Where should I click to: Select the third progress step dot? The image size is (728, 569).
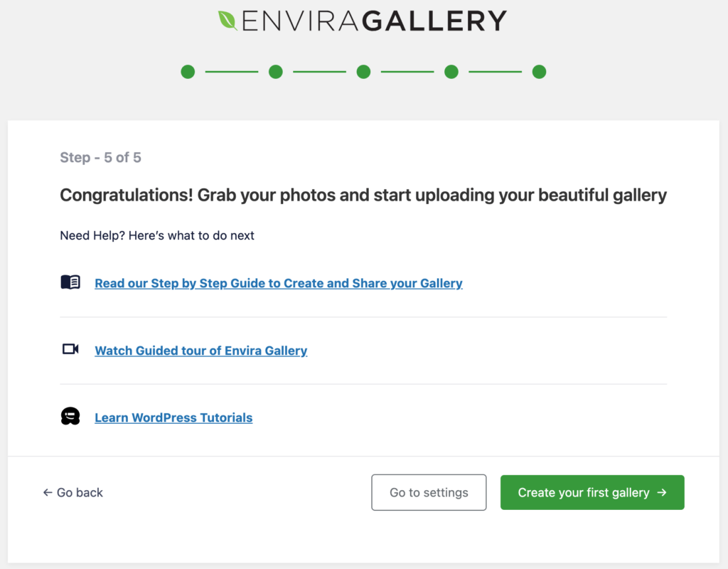363,72
